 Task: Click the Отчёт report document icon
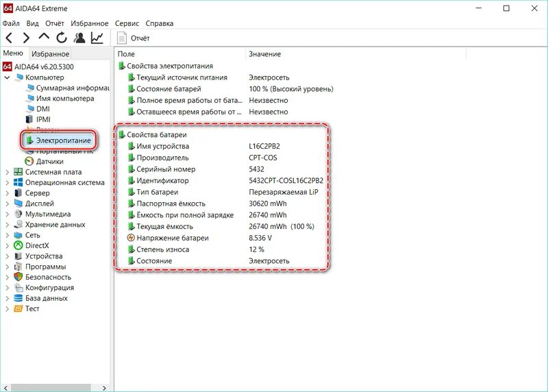click(122, 38)
